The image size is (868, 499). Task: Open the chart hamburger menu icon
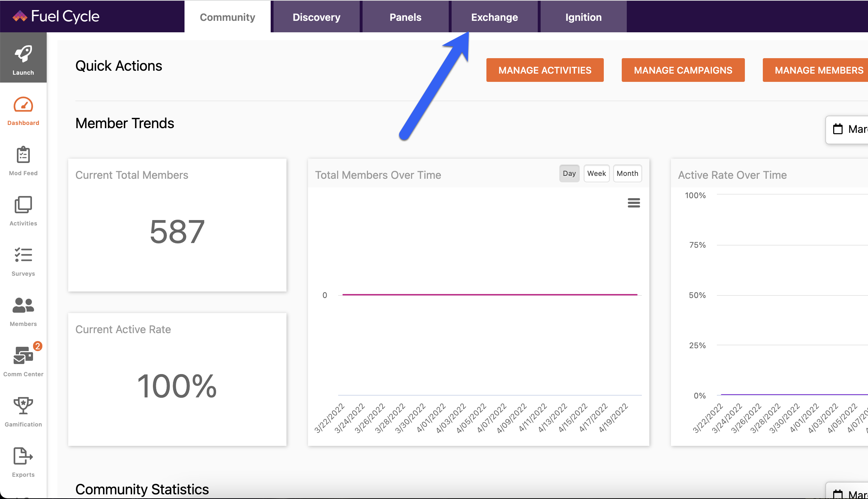634,203
